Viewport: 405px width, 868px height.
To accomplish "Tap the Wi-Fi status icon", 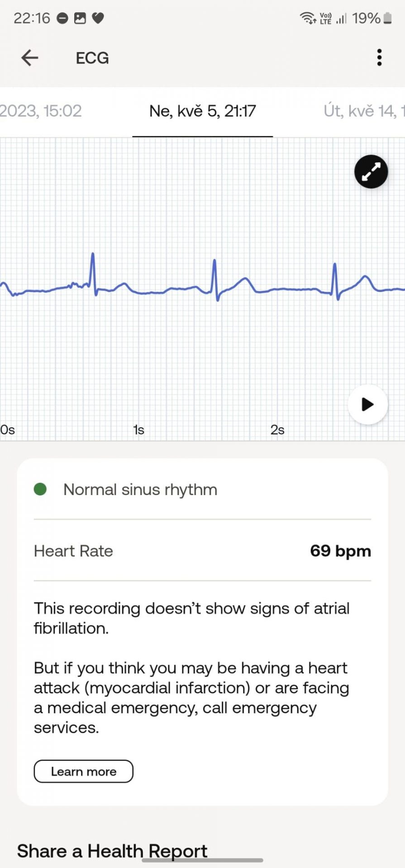I will (x=308, y=18).
